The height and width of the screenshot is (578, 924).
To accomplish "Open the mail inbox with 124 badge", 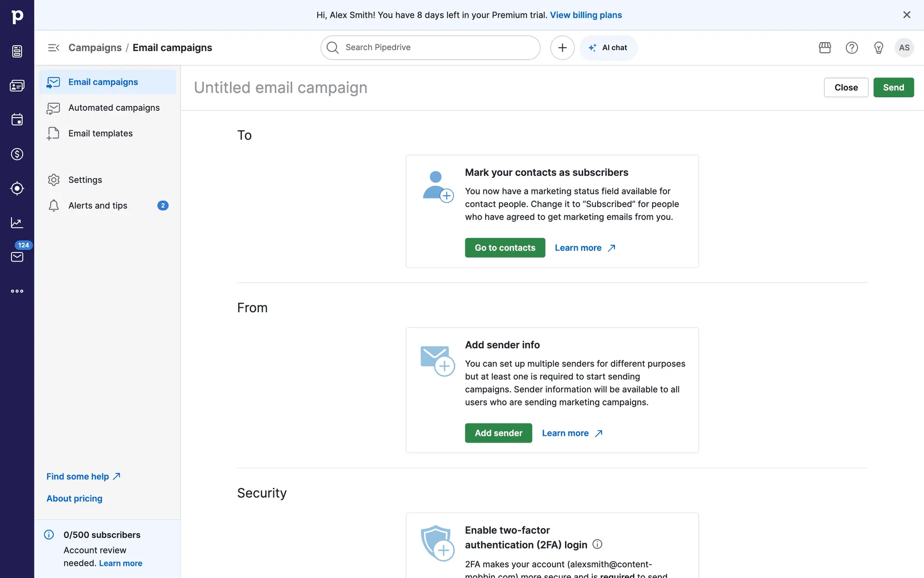I will tap(17, 257).
